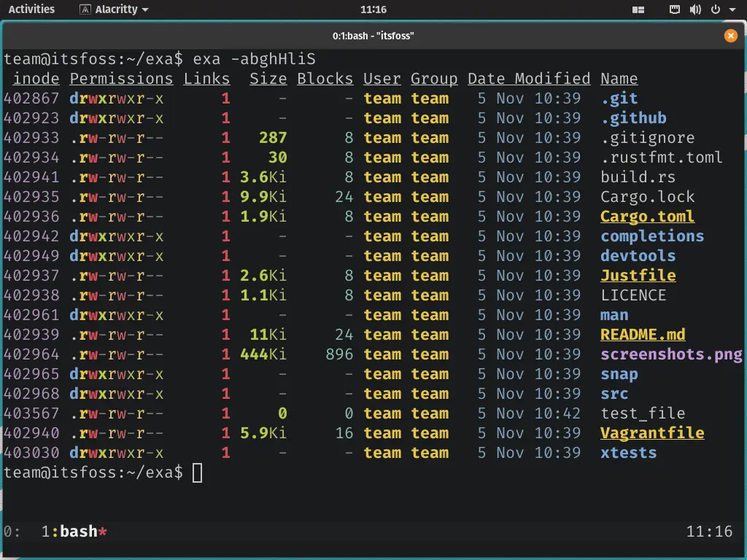Image resolution: width=747 pixels, height=560 pixels.
Task: Close the Alacritty terminal window
Action: pyautogui.click(x=730, y=35)
